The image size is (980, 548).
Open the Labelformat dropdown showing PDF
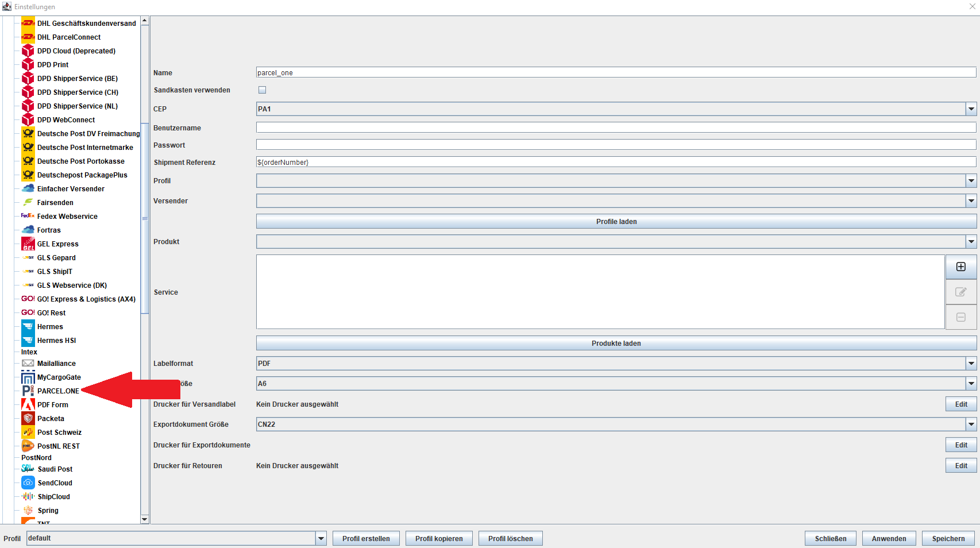point(616,364)
